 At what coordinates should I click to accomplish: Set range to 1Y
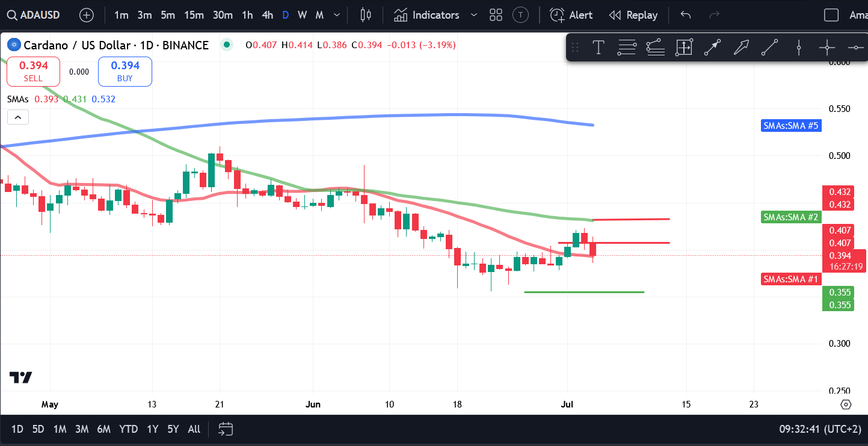click(x=153, y=429)
